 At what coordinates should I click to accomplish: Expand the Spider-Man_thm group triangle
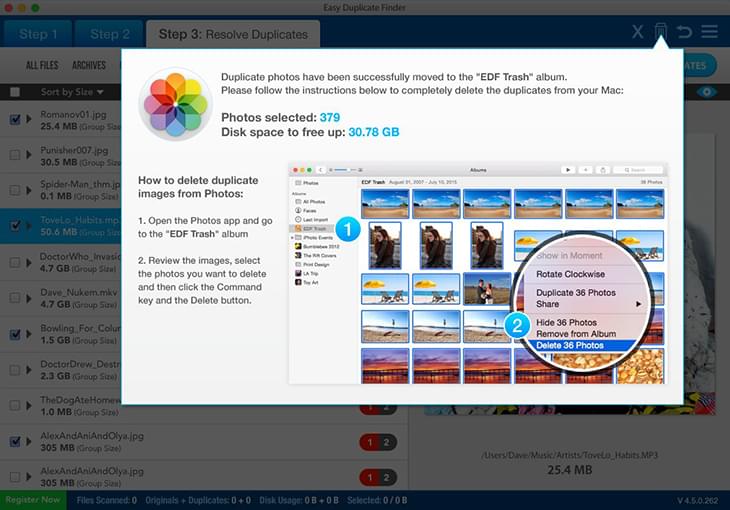(x=29, y=190)
